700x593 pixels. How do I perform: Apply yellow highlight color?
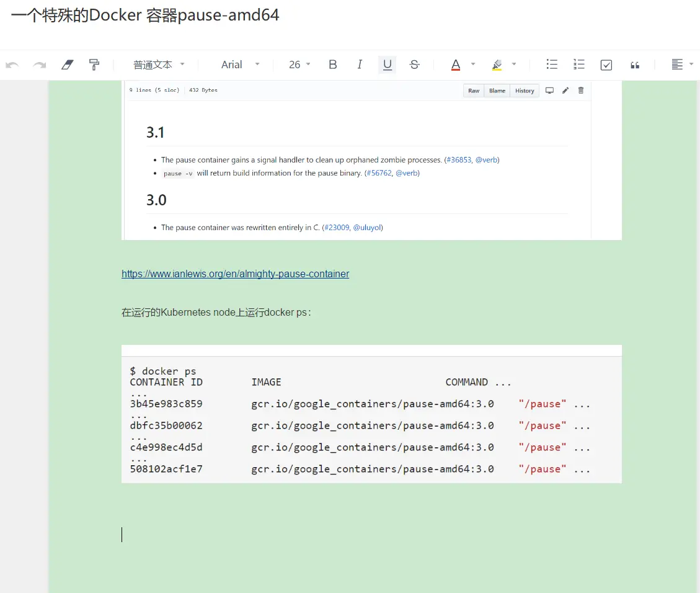(497, 65)
